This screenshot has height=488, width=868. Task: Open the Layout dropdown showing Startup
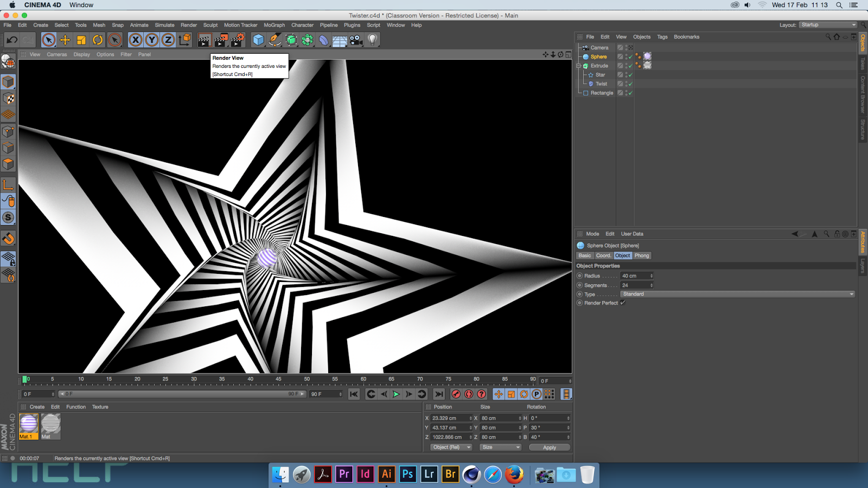tap(828, 25)
